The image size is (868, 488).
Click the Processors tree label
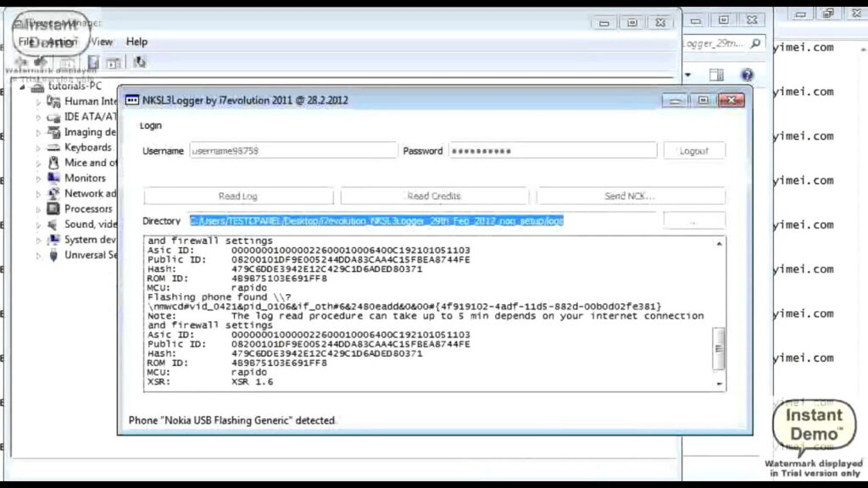tap(88, 208)
